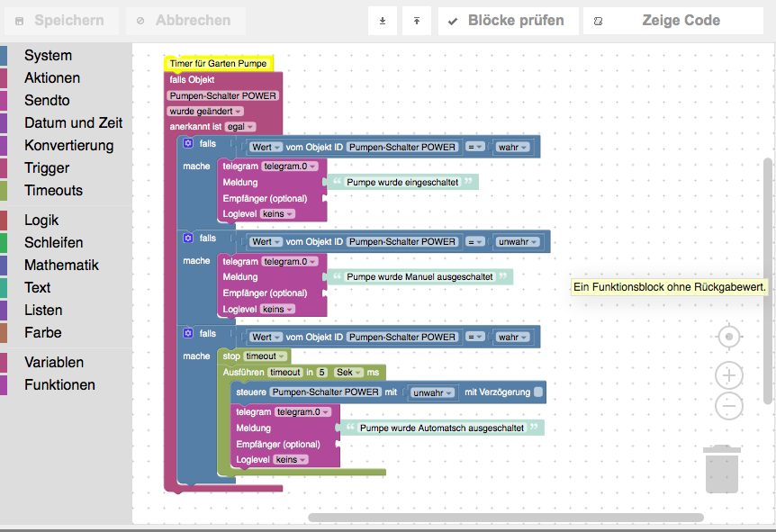Click the code icon beside Zeige Code
776x532 pixels.
(598, 22)
